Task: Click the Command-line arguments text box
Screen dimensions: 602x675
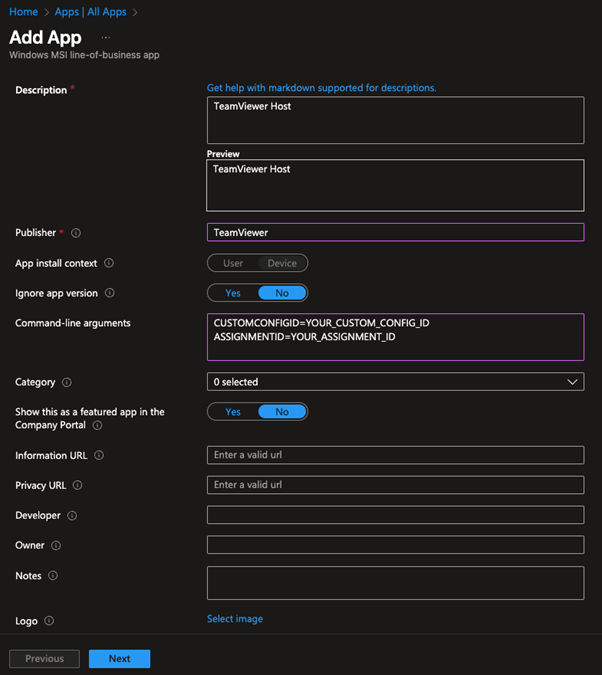Action: coord(395,337)
